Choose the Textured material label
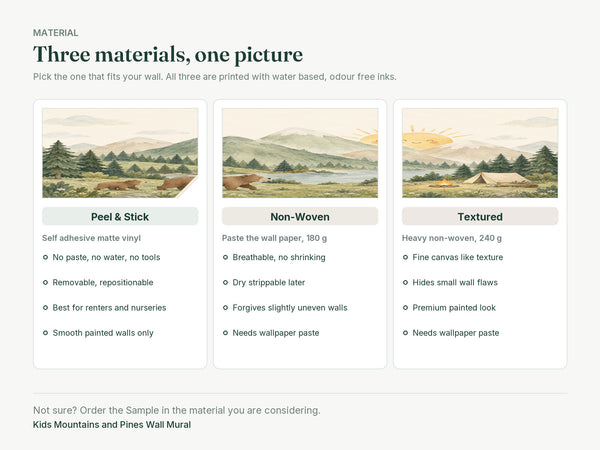 [480, 217]
